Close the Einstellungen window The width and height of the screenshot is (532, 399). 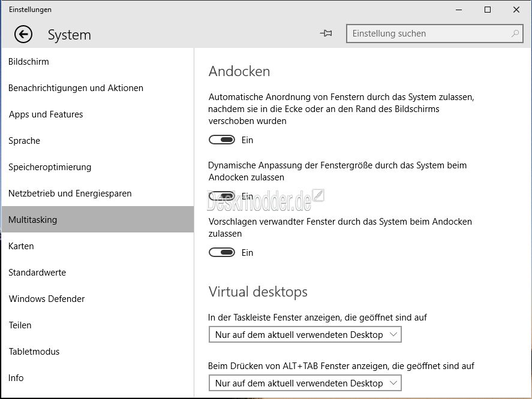(516, 10)
